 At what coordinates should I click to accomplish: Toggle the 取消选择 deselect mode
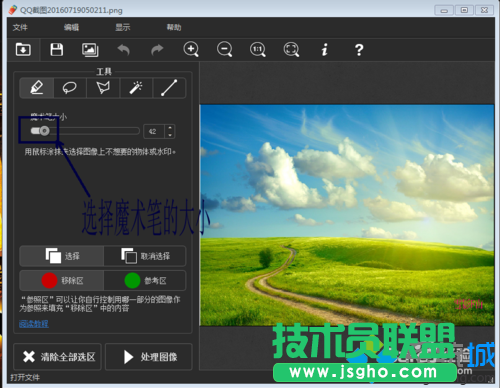click(x=145, y=256)
